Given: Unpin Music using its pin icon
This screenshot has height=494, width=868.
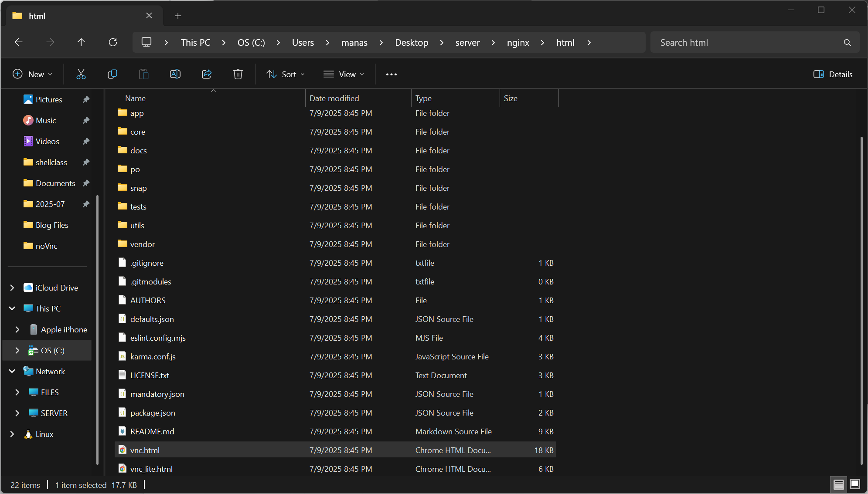Looking at the screenshot, I should 86,121.
